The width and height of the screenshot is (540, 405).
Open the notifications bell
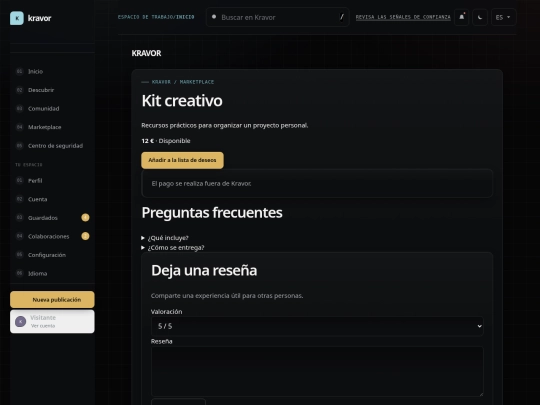pyautogui.click(x=461, y=17)
